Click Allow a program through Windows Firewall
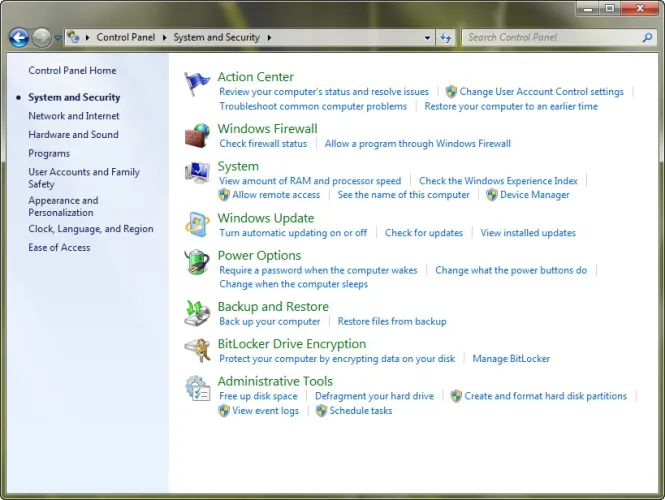665x500 pixels. click(x=418, y=143)
